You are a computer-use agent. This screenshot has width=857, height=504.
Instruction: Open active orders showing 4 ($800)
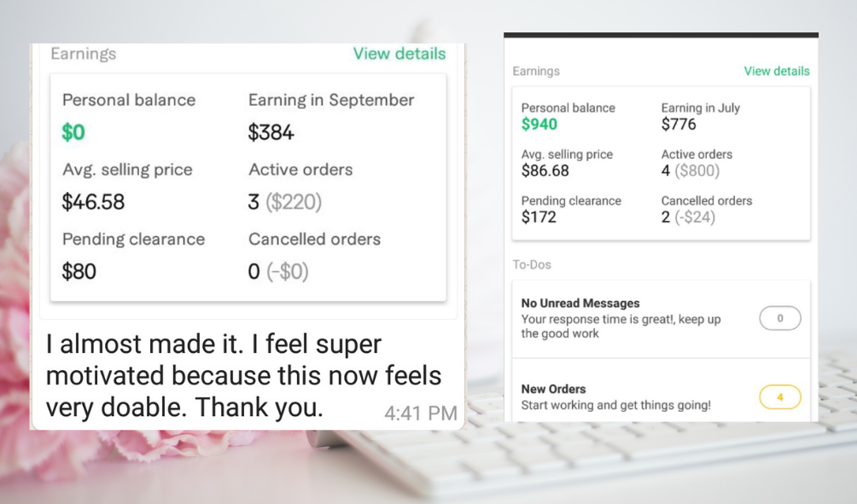[690, 171]
